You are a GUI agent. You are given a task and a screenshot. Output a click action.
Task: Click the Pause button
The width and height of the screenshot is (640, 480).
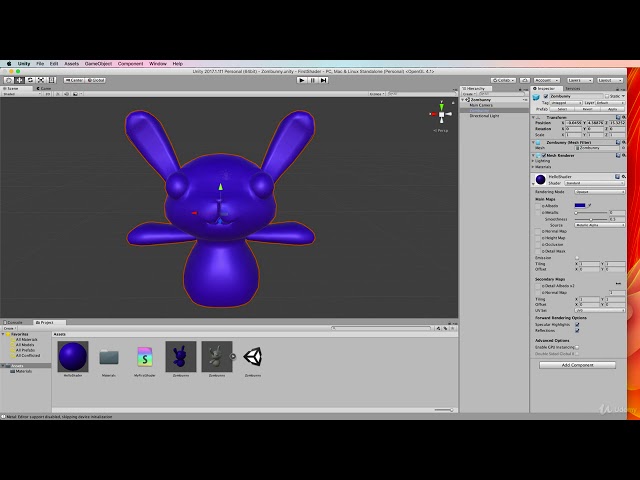pyautogui.click(x=313, y=80)
